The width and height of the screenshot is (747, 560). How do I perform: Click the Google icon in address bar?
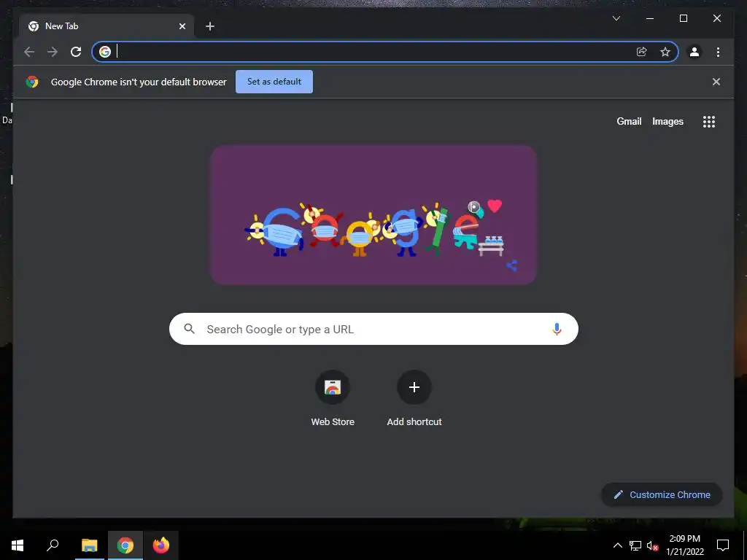coord(105,52)
